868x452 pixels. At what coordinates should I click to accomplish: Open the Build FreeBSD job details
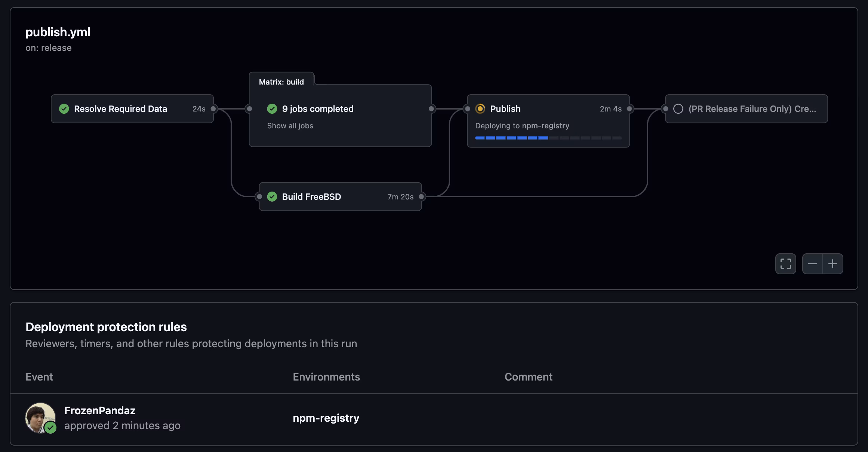point(311,196)
